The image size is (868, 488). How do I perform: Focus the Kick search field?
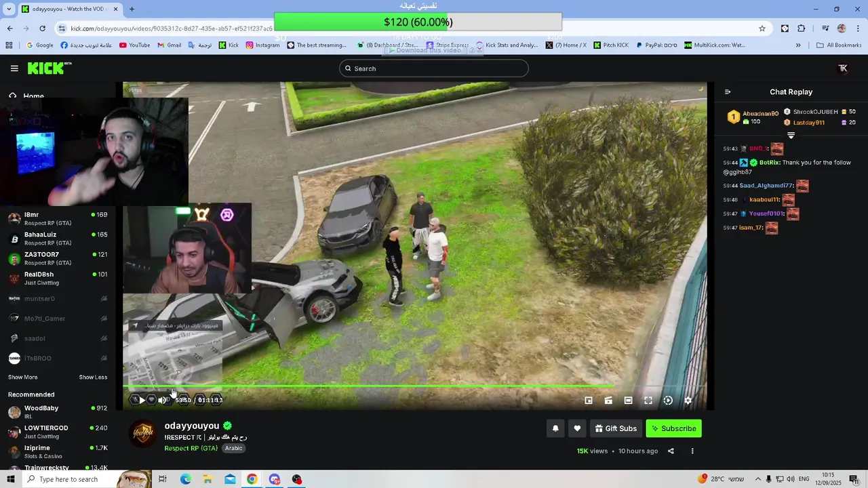point(434,68)
